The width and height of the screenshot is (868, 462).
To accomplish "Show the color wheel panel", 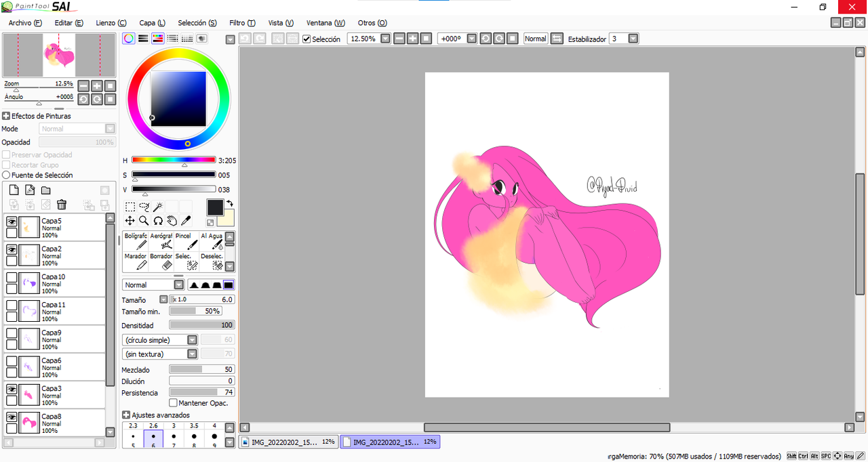I will tap(128, 39).
